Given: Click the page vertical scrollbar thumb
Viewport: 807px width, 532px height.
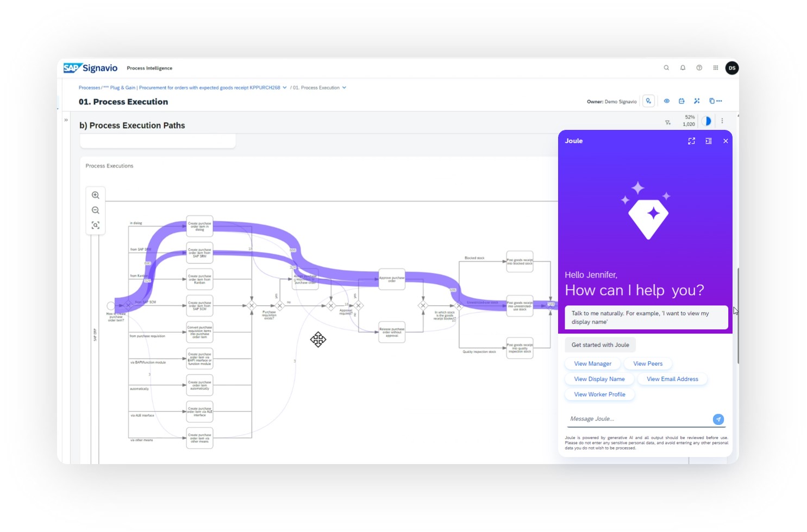Looking at the screenshot, I should 738,315.
